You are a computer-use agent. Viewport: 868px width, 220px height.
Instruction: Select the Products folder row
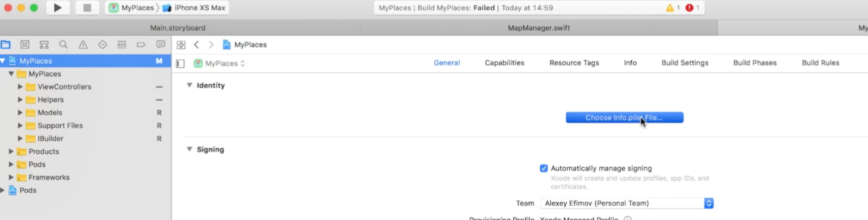point(85,151)
